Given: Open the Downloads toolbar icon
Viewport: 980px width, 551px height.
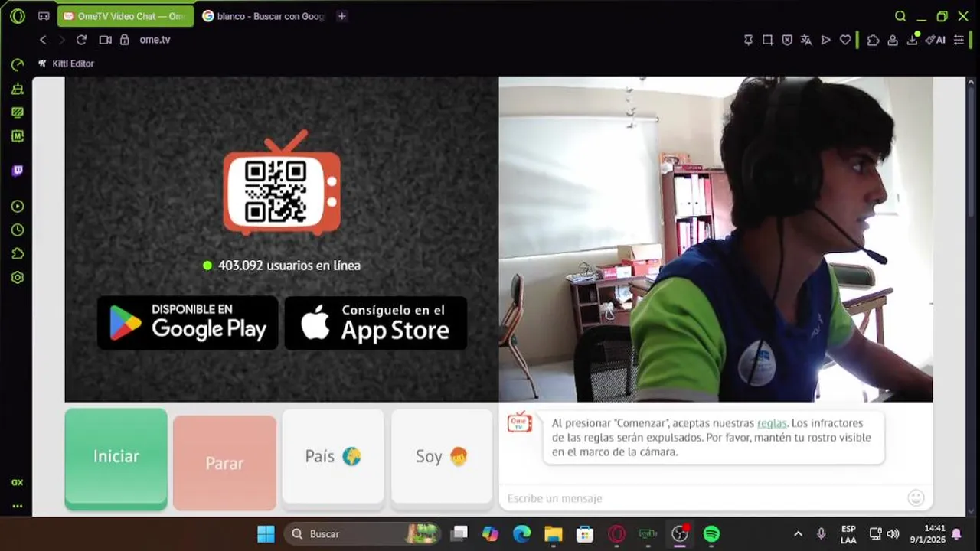Looking at the screenshot, I should [x=912, y=40].
